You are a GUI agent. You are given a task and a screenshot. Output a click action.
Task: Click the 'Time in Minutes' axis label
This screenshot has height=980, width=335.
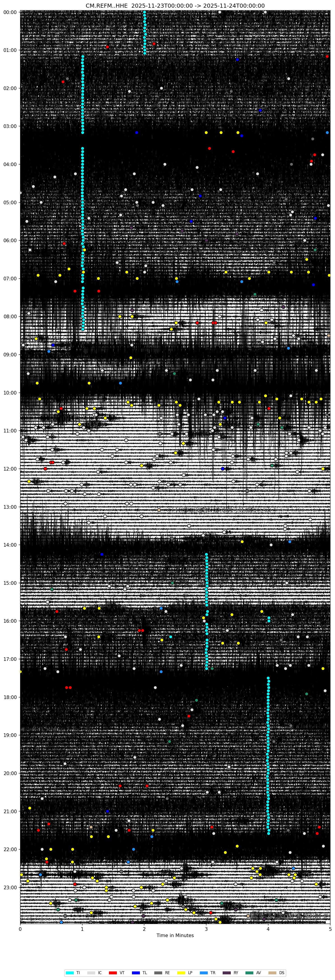pos(175,935)
